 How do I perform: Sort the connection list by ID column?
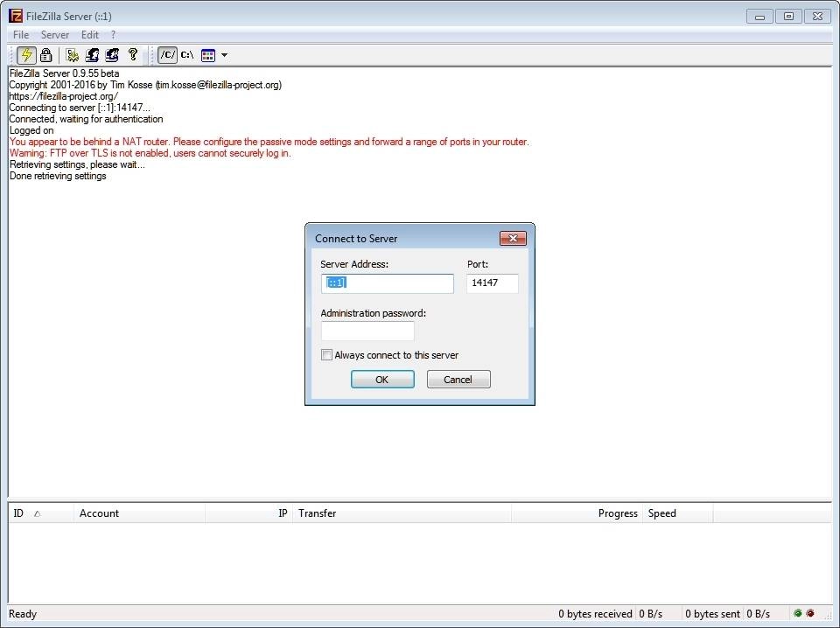40,513
